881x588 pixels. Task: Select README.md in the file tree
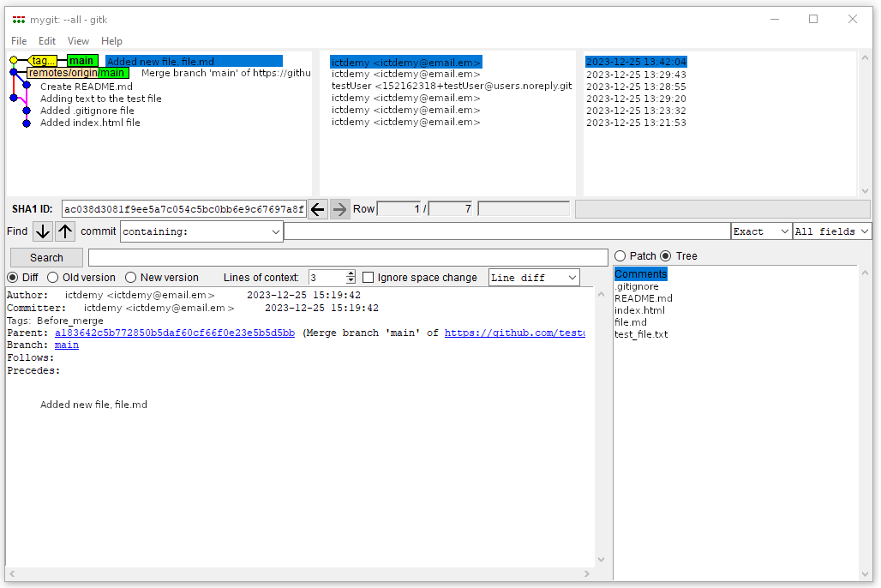coord(643,298)
